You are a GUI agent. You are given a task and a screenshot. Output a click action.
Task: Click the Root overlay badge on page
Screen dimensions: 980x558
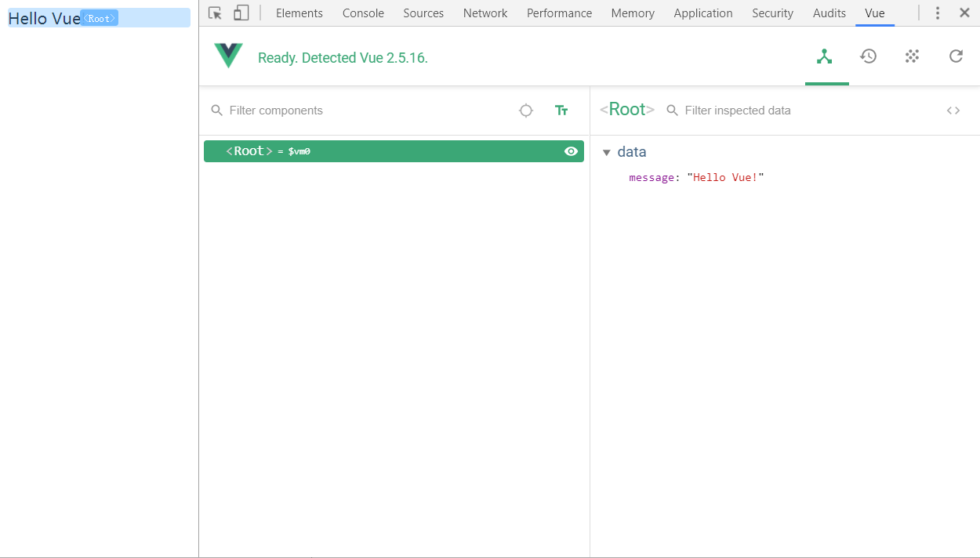pyautogui.click(x=100, y=18)
